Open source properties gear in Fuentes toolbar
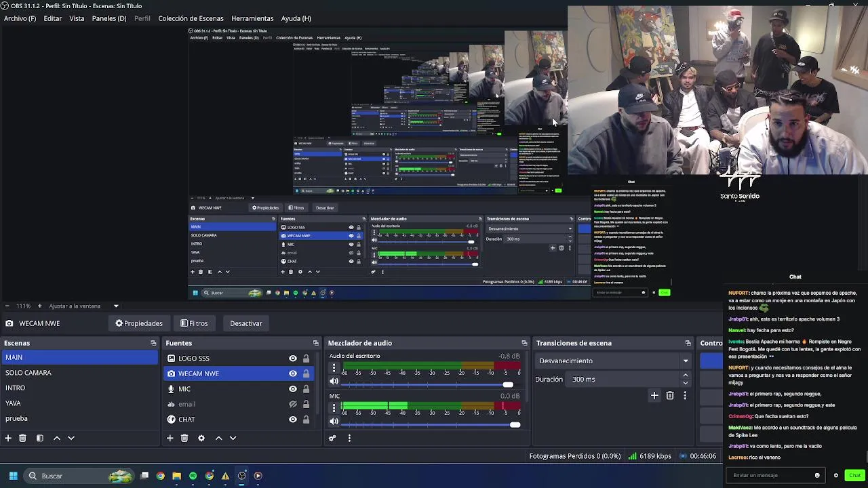 point(201,439)
